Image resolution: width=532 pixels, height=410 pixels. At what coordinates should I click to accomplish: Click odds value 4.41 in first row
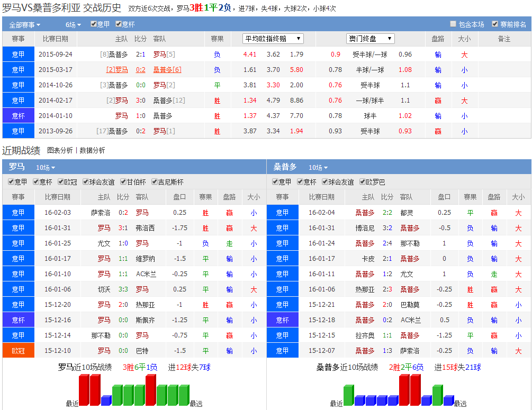250,54
